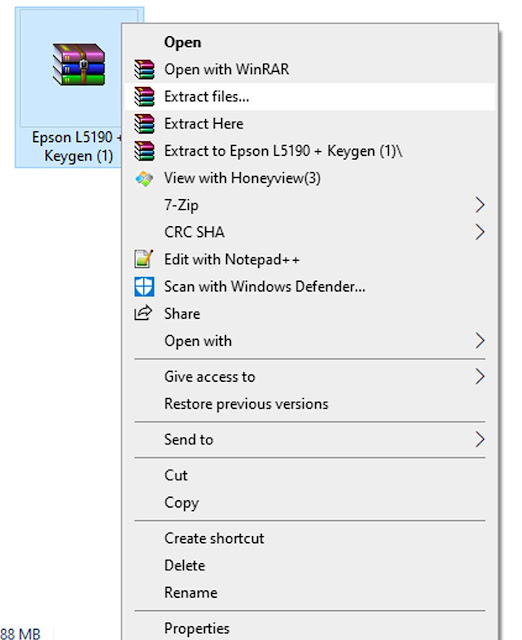Viewport: 522px width, 640px height.
Task: Choose Open with WinRAR entry
Action: 310,69
